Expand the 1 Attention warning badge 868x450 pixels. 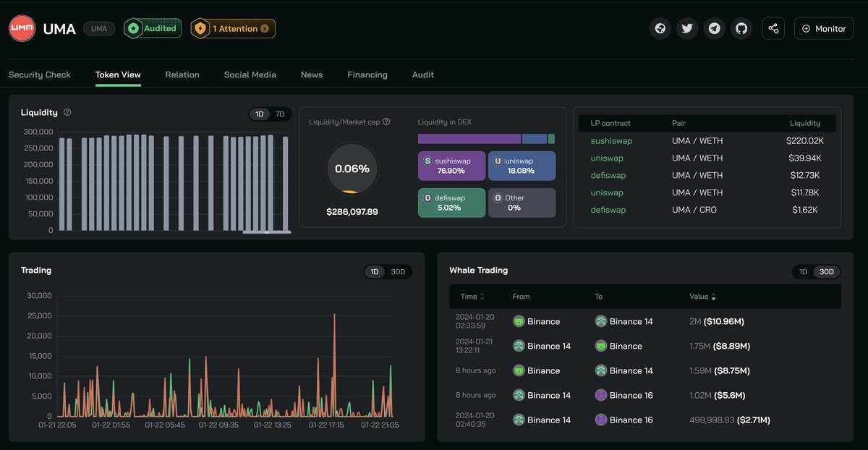click(233, 28)
